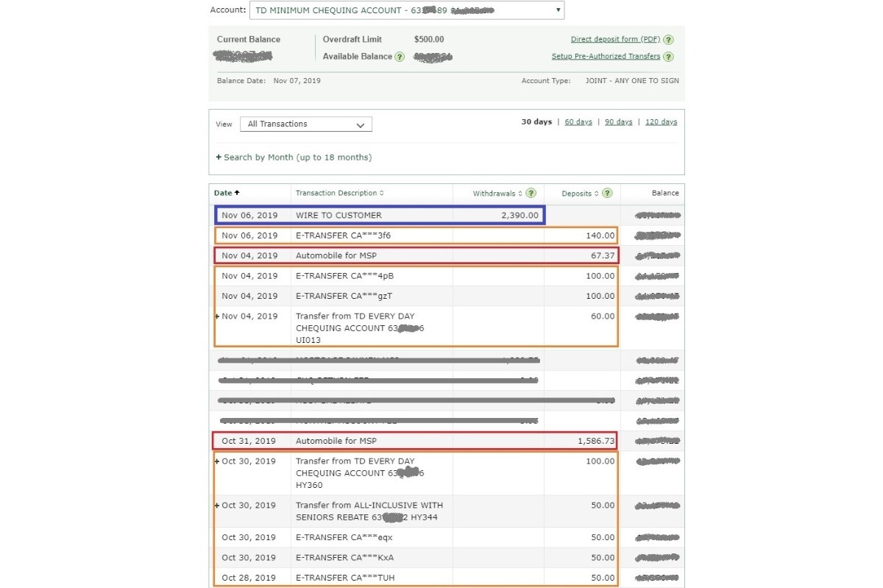The width and height of the screenshot is (883, 588).
Task: Click the 1,586.73 deposit amount
Action: 595,441
